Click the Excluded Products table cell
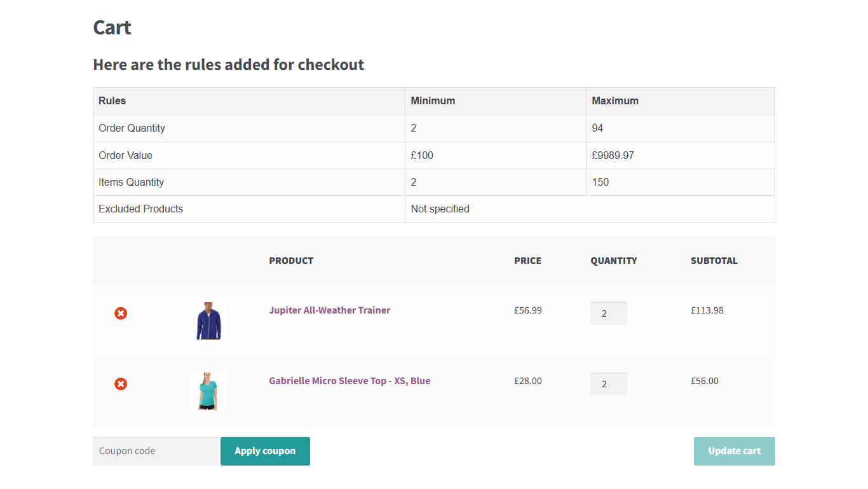Screen dimensions: 868x489 click(140, 209)
